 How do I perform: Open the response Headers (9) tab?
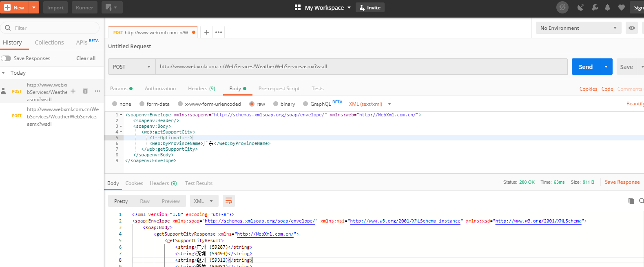(x=163, y=183)
